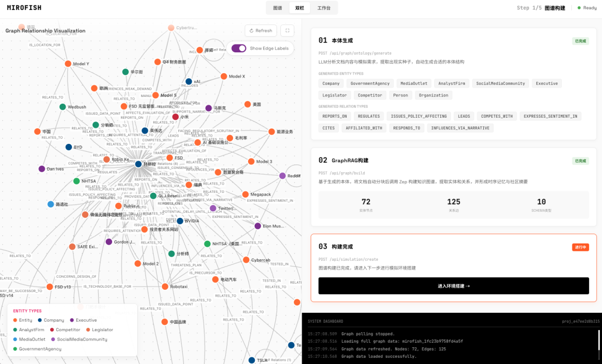Screen dimensions: 602x364
Task: Click the Robotaxi node circle
Action: tap(165, 287)
